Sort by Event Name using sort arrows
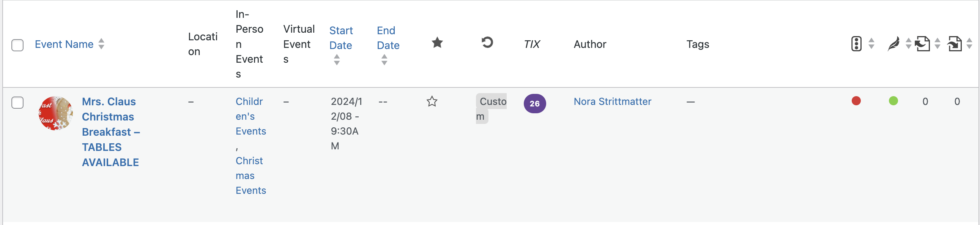 101,44
